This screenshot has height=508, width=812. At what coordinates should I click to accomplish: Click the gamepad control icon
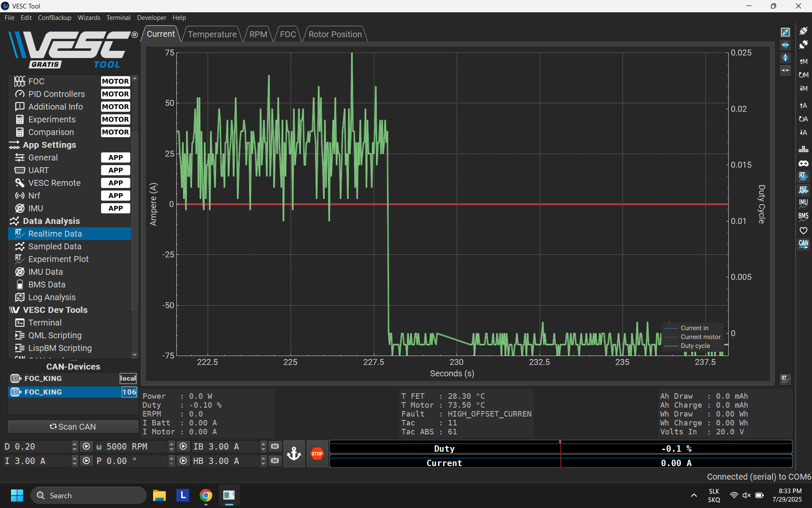[803, 163]
